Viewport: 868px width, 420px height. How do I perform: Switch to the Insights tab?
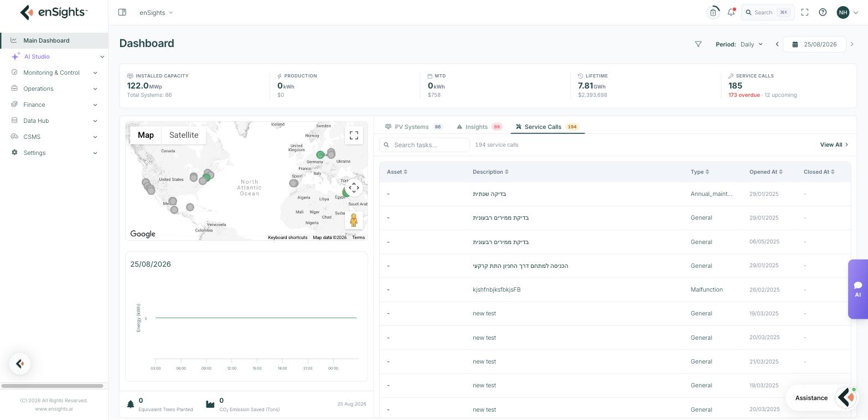pyautogui.click(x=479, y=127)
